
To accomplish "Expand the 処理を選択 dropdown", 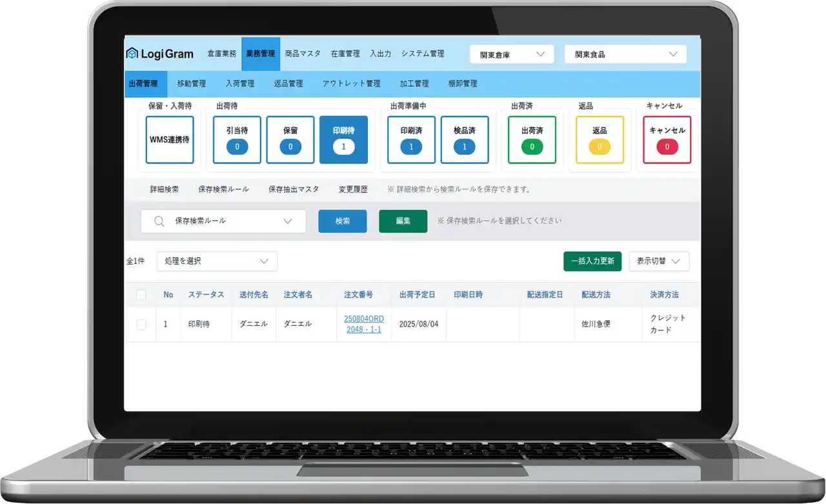I will coord(217,261).
